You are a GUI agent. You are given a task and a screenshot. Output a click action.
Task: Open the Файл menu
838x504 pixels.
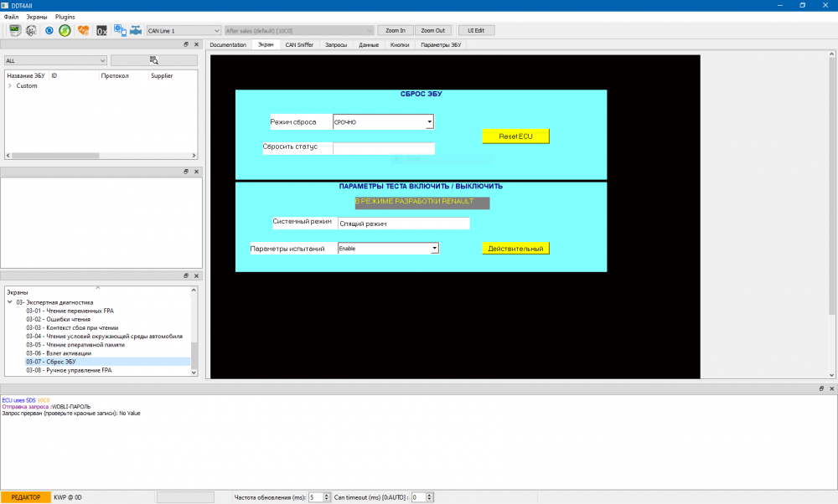click(x=11, y=17)
